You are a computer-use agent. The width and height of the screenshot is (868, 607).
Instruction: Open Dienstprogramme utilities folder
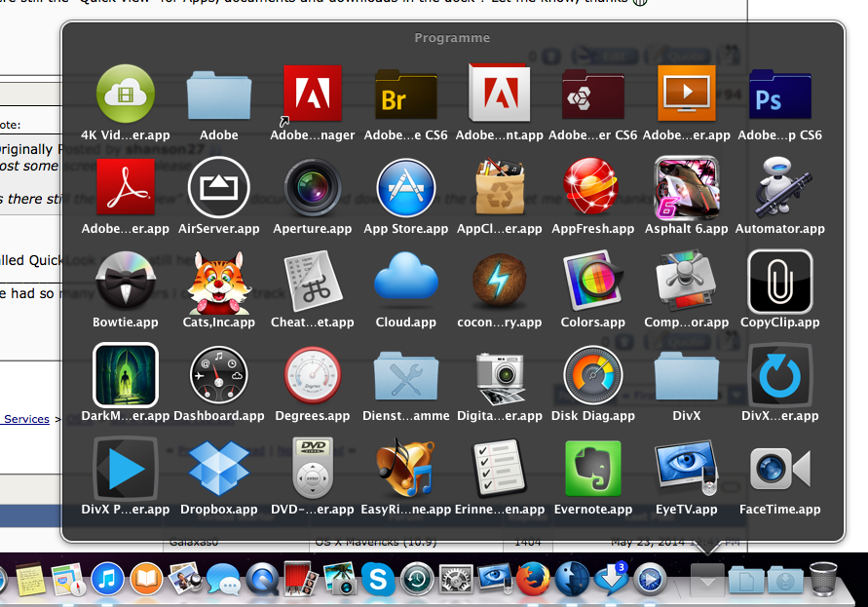pos(406,375)
